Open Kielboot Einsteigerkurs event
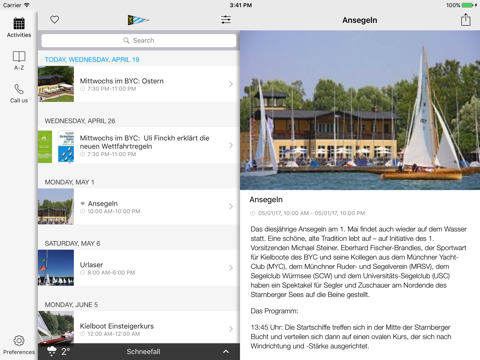The width and height of the screenshot is (480, 360). click(139, 327)
